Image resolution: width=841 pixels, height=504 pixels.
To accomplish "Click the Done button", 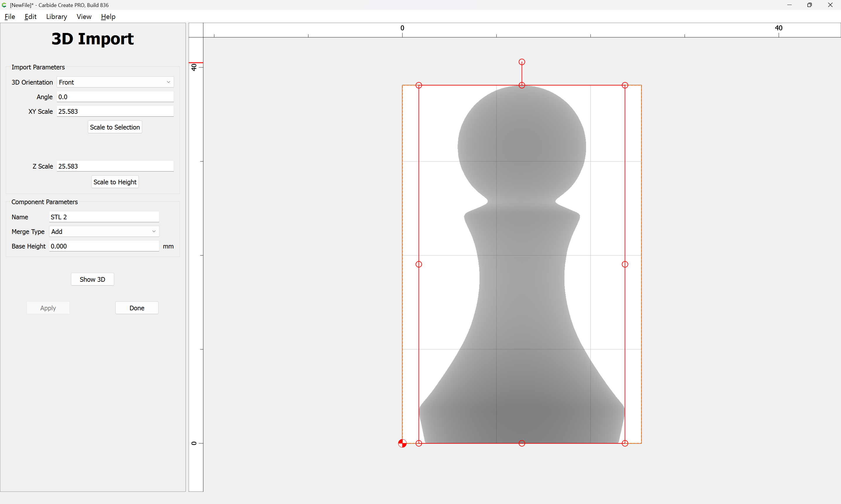I will pos(137,308).
